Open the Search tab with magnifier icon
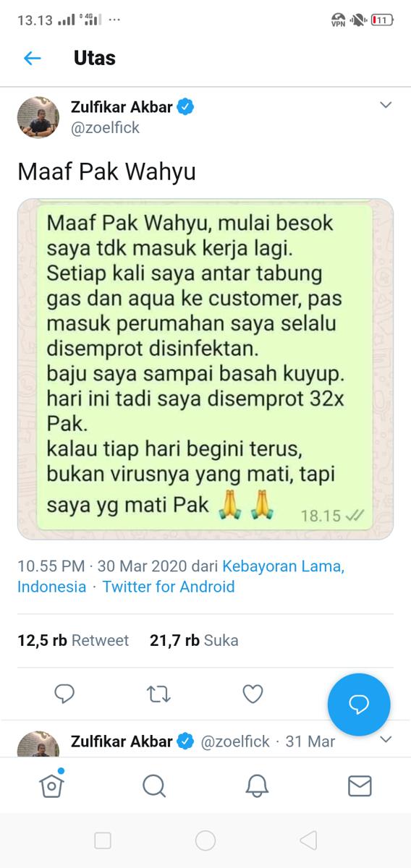This screenshot has width=411, height=868. tap(154, 786)
